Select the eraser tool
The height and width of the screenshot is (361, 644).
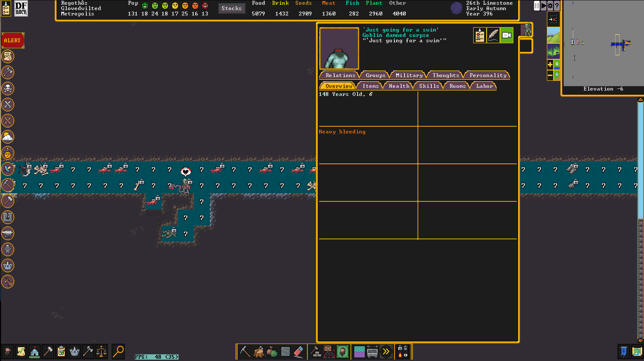(299, 352)
